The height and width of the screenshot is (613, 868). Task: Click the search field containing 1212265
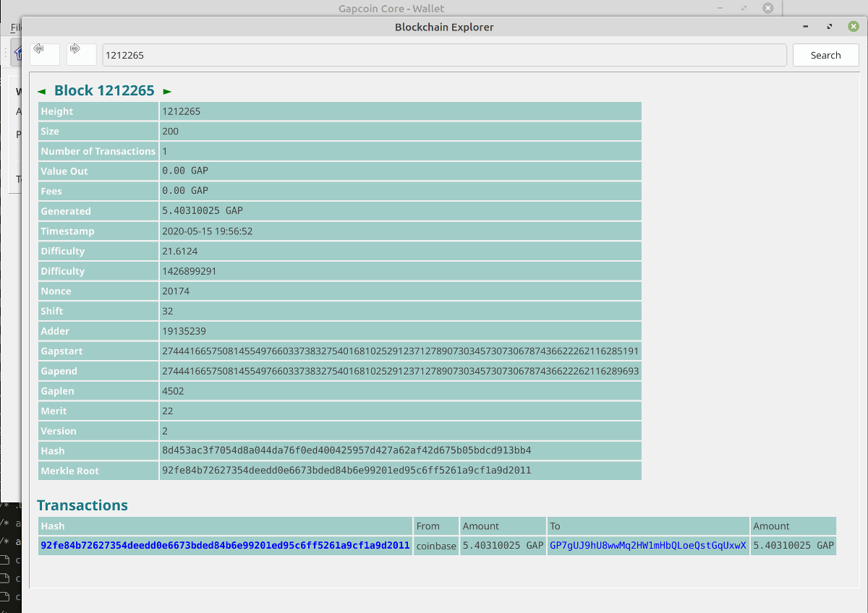[x=444, y=55]
